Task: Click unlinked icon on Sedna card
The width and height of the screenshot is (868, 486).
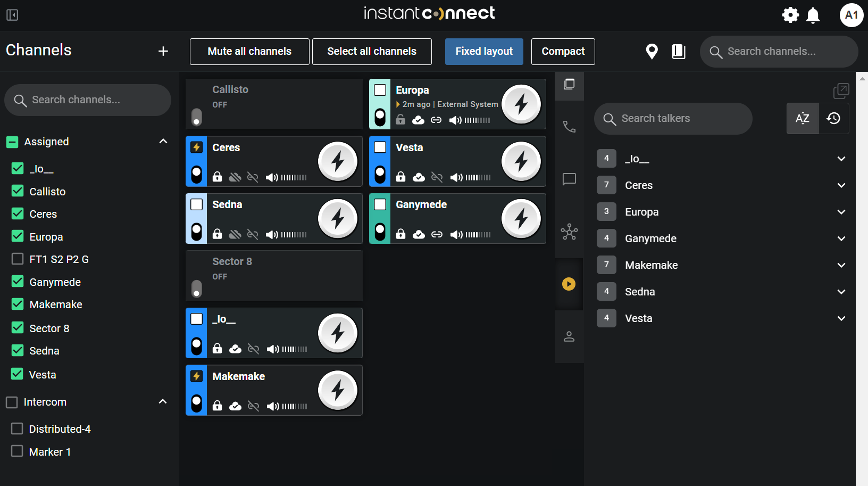Action: pos(253,234)
